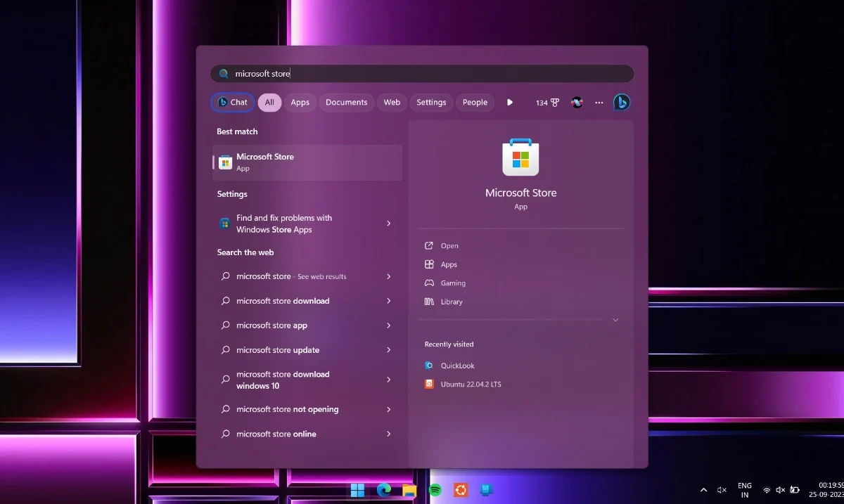
Task: Expand more actions chevron below Library
Action: click(615, 320)
